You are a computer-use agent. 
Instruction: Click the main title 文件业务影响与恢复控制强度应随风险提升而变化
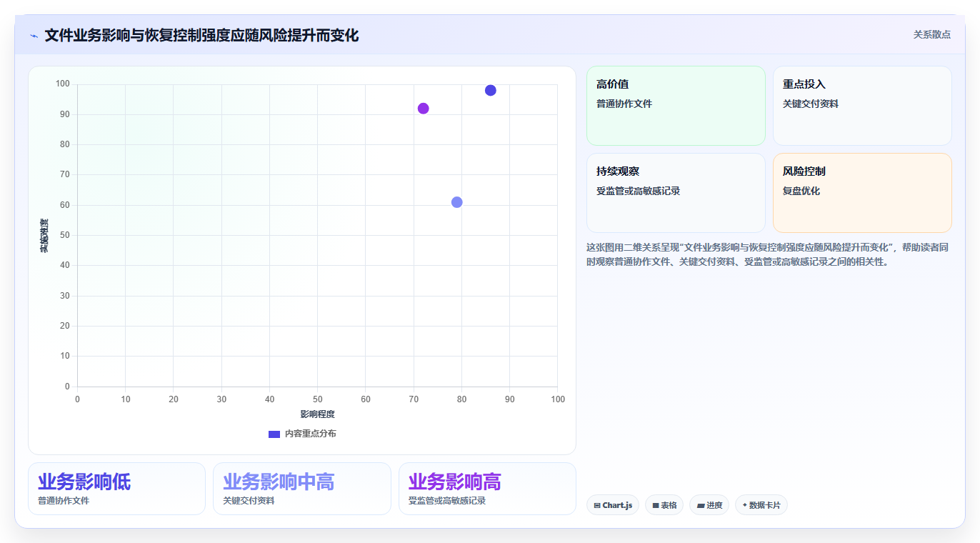[201, 35]
